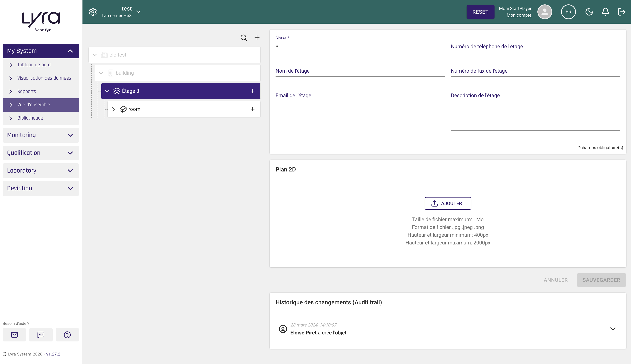This screenshot has width=631, height=364.
Task: Focus Numéro de fax de l'étage field
Action: [x=535, y=71]
